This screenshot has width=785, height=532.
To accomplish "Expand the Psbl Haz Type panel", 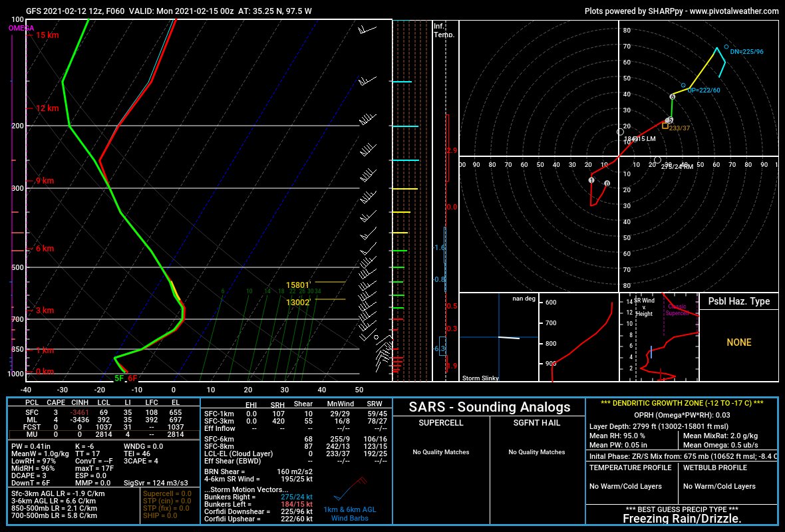I will click(740, 301).
